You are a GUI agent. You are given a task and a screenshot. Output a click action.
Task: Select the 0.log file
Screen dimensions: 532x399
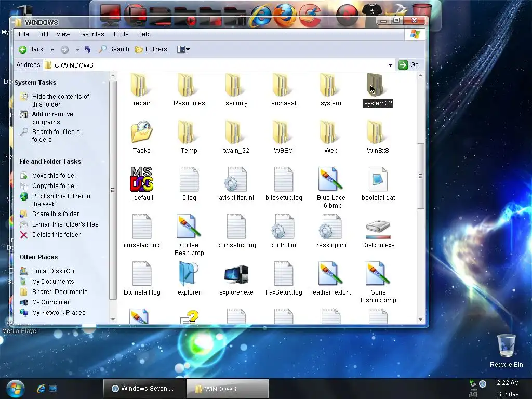(x=189, y=184)
